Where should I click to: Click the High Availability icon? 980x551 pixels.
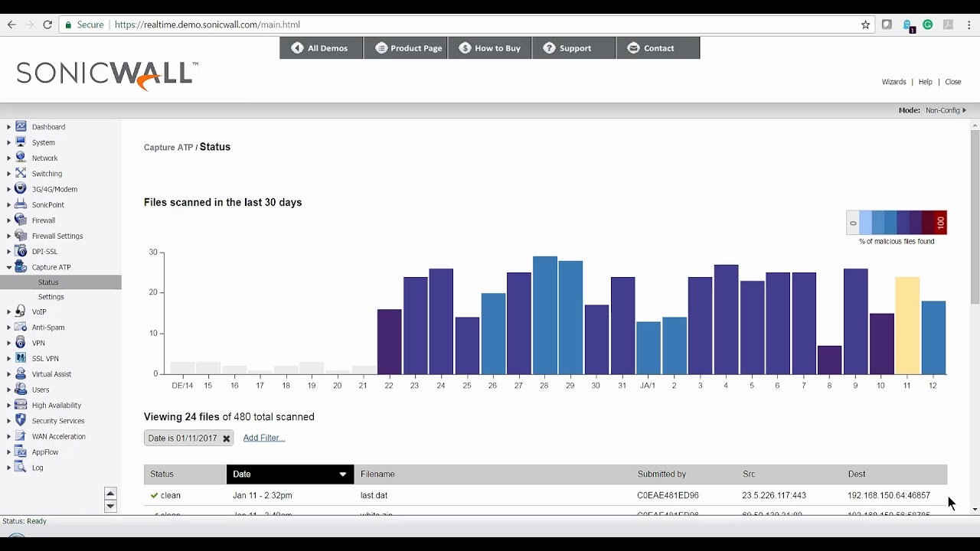pyautogui.click(x=21, y=405)
